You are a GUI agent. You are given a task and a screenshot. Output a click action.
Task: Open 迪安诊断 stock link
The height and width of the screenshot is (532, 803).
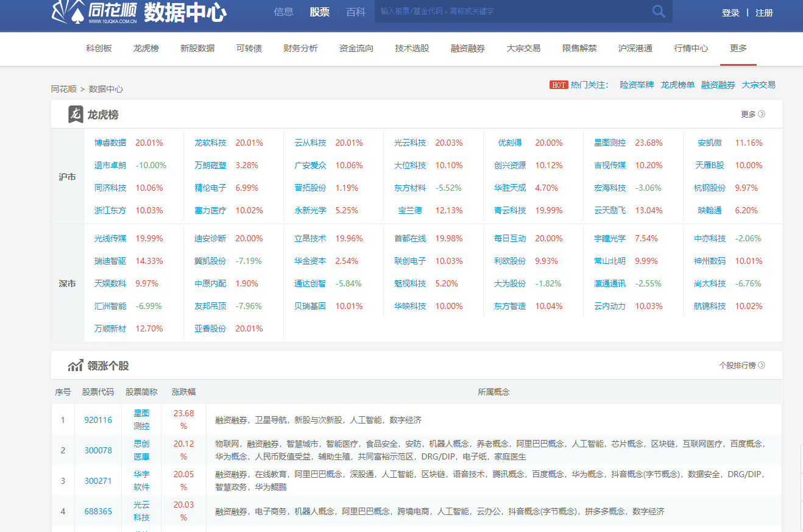pos(210,238)
